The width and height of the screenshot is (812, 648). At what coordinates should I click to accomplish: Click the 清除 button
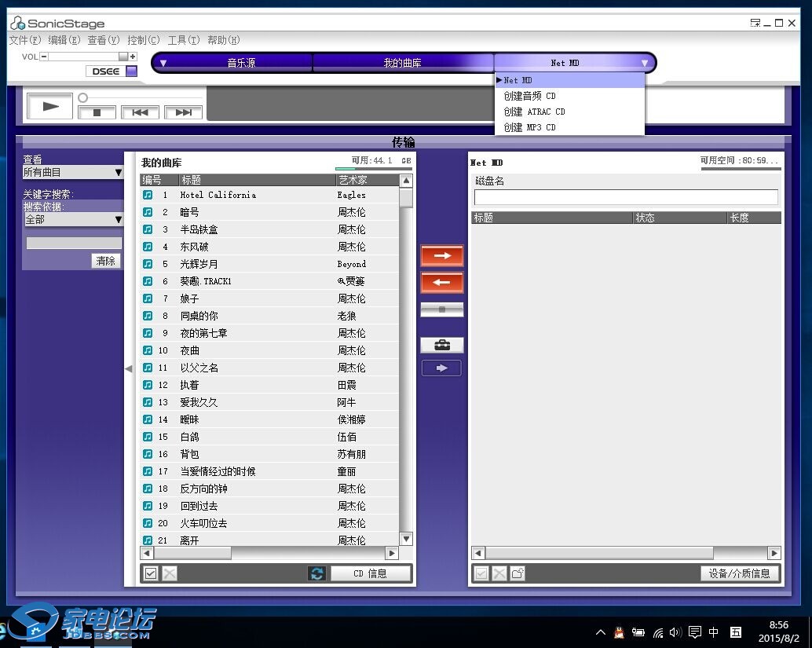pos(106,261)
